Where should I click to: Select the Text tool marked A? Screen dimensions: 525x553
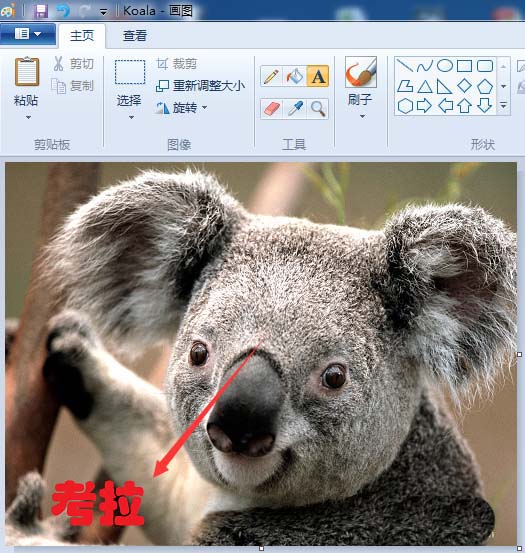tap(318, 76)
